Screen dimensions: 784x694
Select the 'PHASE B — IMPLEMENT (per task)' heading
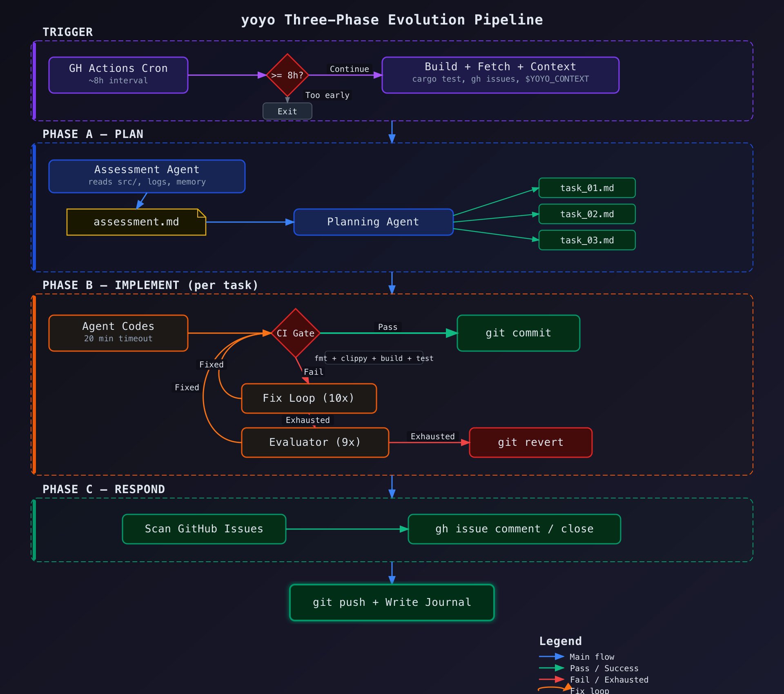pyautogui.click(x=150, y=285)
